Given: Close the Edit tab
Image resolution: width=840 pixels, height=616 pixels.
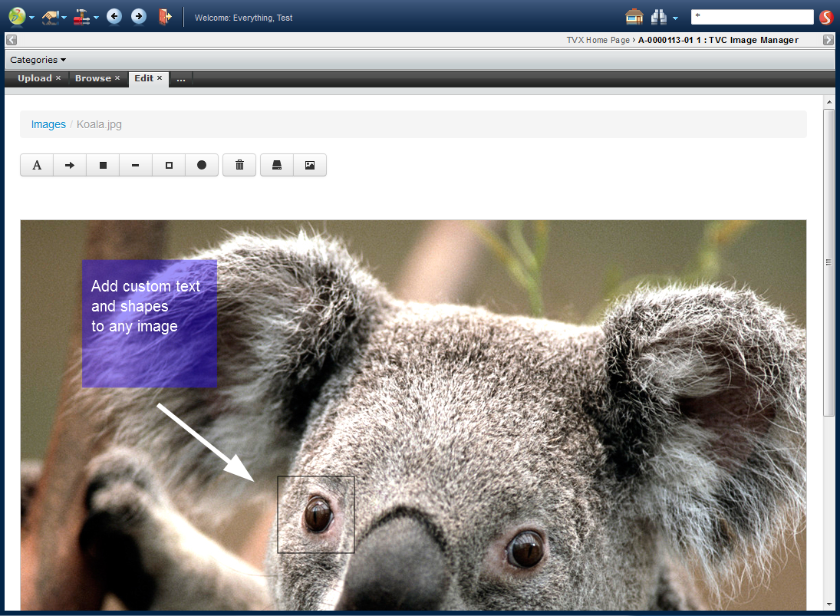Looking at the screenshot, I should click(160, 78).
